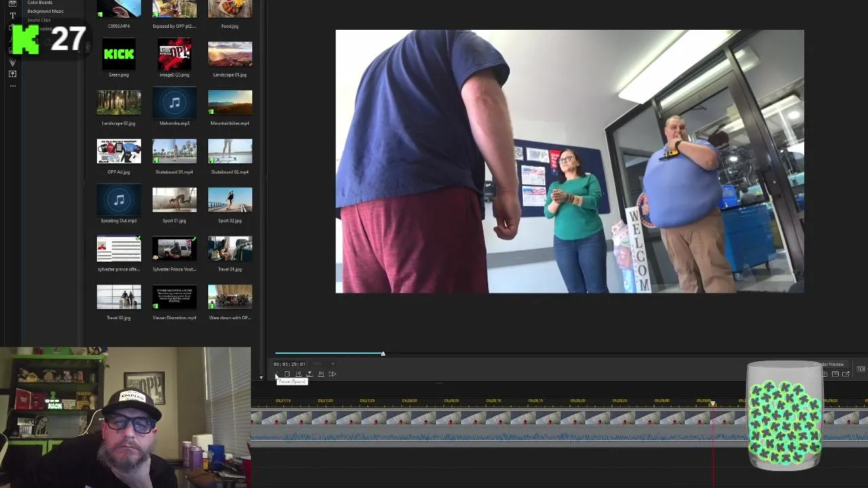Select Color Boards in the library tree
The height and width of the screenshot is (488, 868).
[40, 3]
